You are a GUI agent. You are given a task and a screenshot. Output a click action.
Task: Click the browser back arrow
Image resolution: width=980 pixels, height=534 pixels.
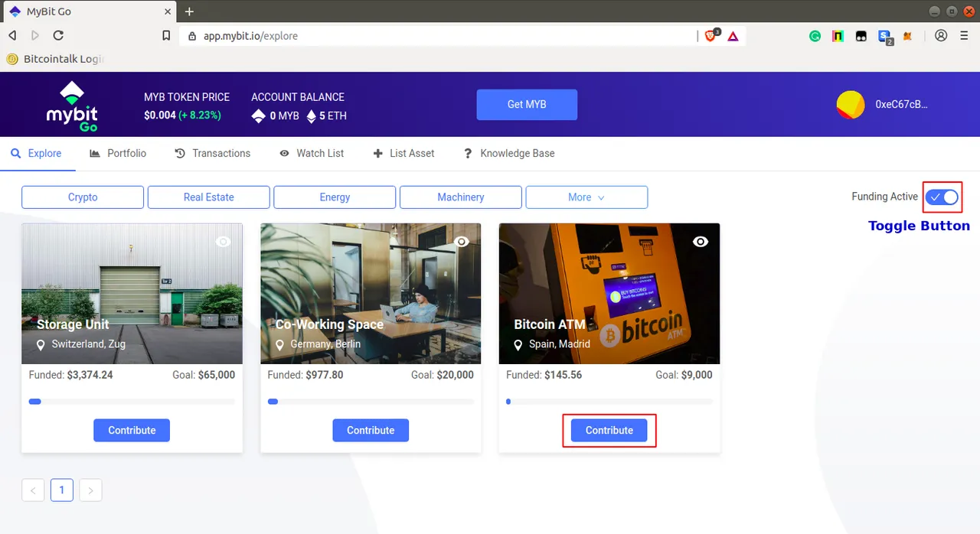pyautogui.click(x=12, y=35)
